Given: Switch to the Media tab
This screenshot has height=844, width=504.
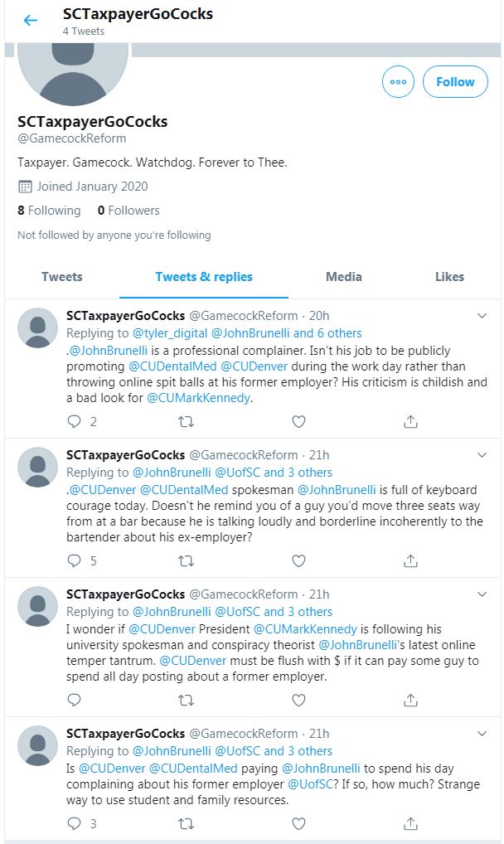Looking at the screenshot, I should pyautogui.click(x=343, y=277).
